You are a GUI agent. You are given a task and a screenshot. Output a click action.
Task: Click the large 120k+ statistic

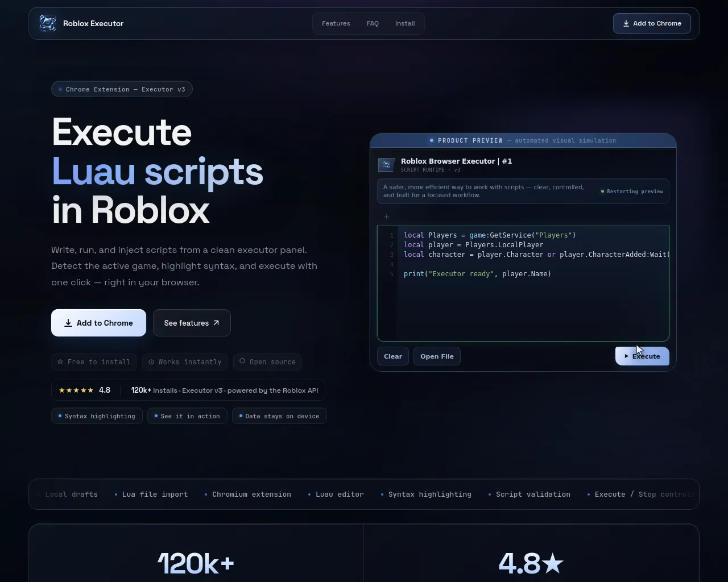coord(196,563)
